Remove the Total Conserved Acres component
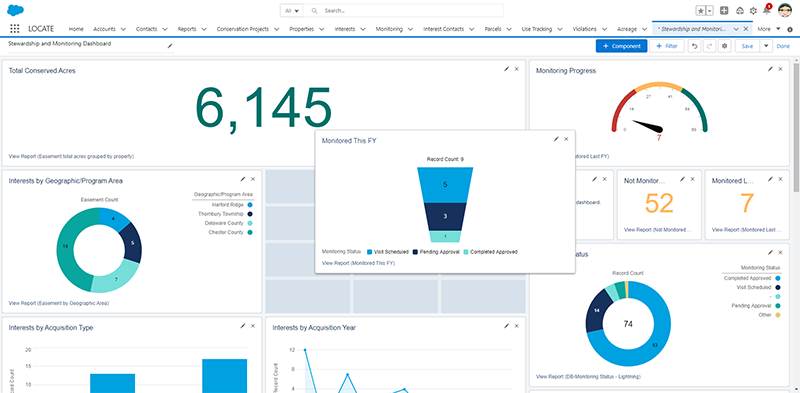 [x=516, y=69]
